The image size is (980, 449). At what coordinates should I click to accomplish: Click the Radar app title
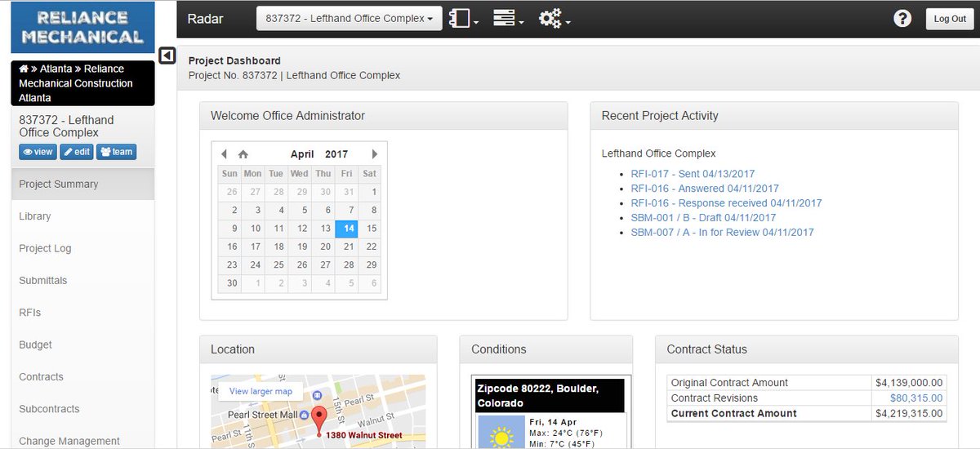tap(206, 19)
